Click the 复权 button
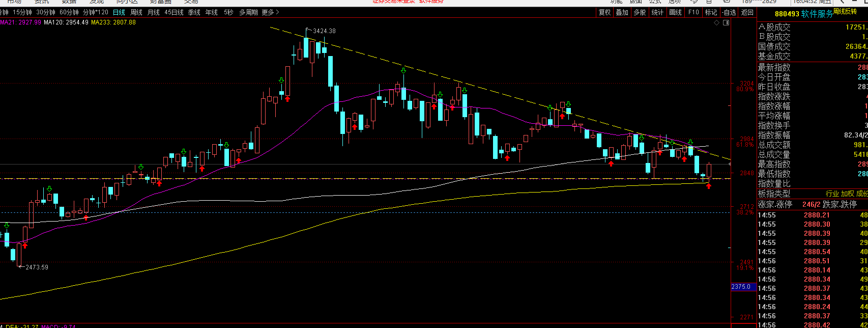The width and height of the screenshot is (868, 328). point(604,12)
